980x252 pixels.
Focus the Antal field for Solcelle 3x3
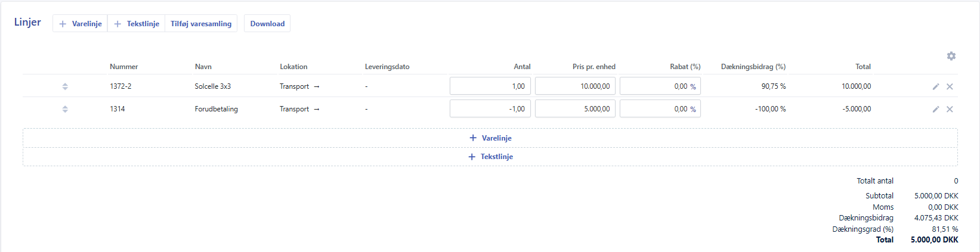(x=490, y=86)
